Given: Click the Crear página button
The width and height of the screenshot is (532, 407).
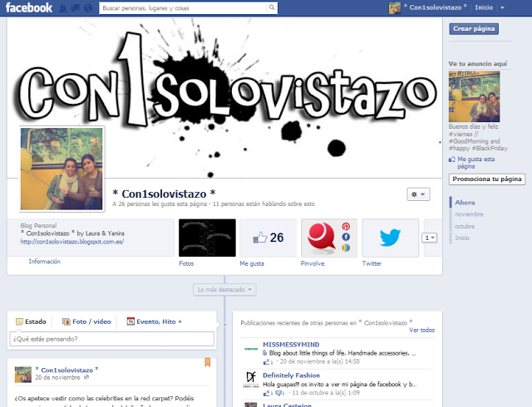Looking at the screenshot, I should (474, 29).
